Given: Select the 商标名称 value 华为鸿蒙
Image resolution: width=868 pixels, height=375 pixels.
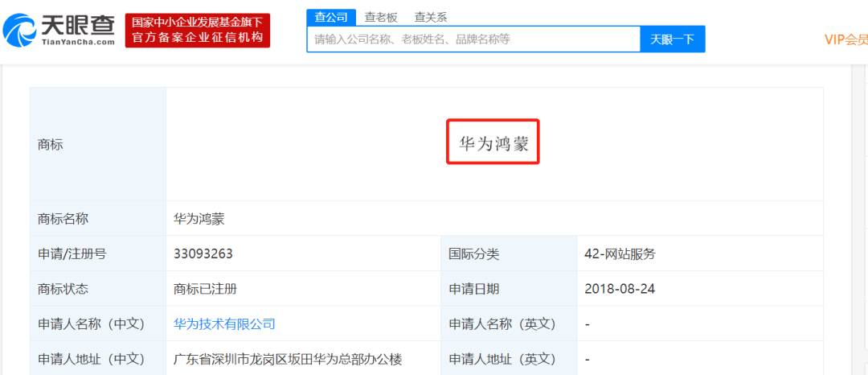Looking at the screenshot, I should point(199,220).
